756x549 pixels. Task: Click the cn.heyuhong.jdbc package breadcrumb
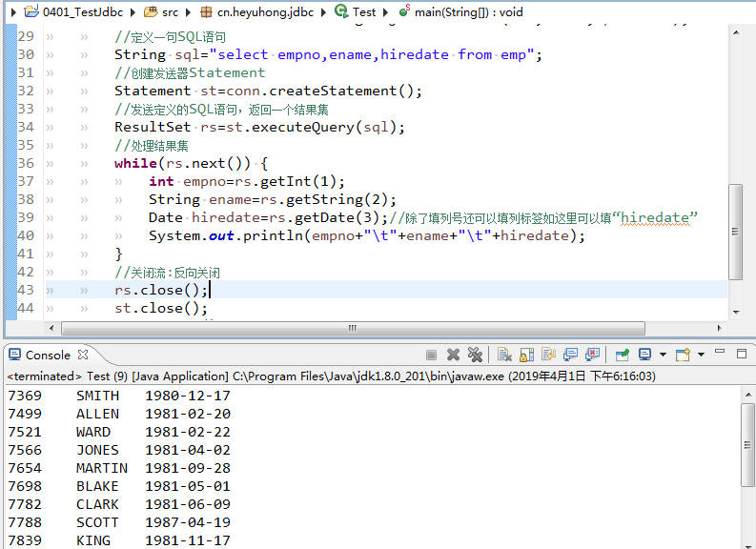[x=265, y=12]
